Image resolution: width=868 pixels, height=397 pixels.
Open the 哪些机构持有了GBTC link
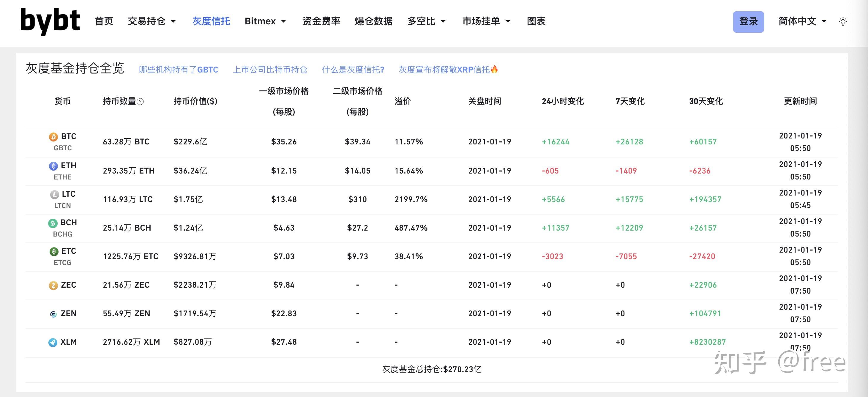point(179,70)
